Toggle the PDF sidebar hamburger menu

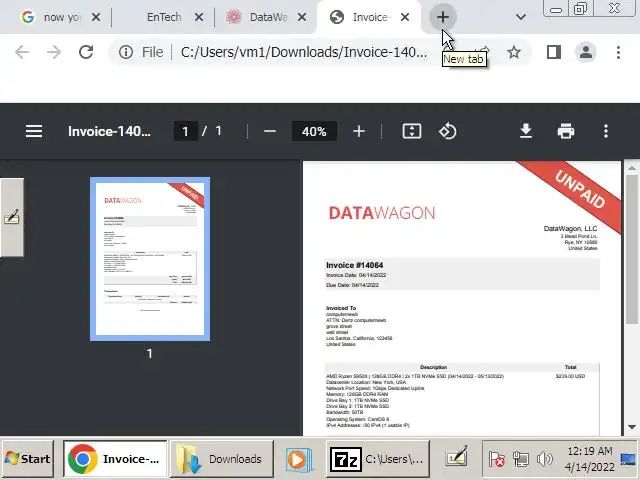[x=34, y=131]
